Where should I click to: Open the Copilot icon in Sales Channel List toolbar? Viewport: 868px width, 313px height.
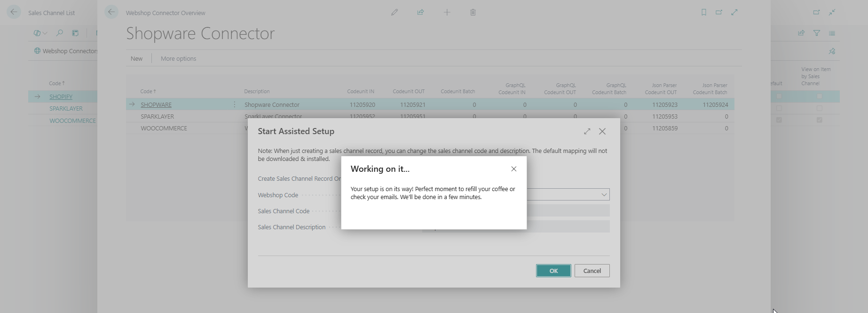coord(37,33)
